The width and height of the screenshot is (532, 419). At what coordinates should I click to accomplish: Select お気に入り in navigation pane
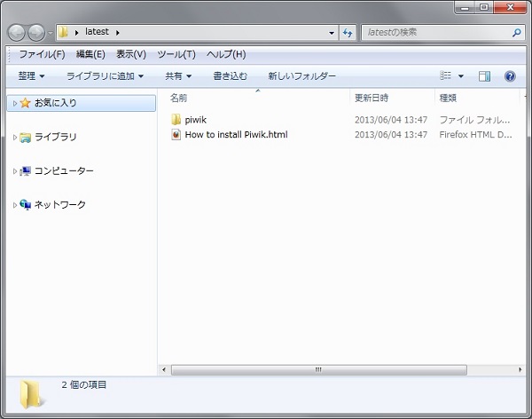81,103
